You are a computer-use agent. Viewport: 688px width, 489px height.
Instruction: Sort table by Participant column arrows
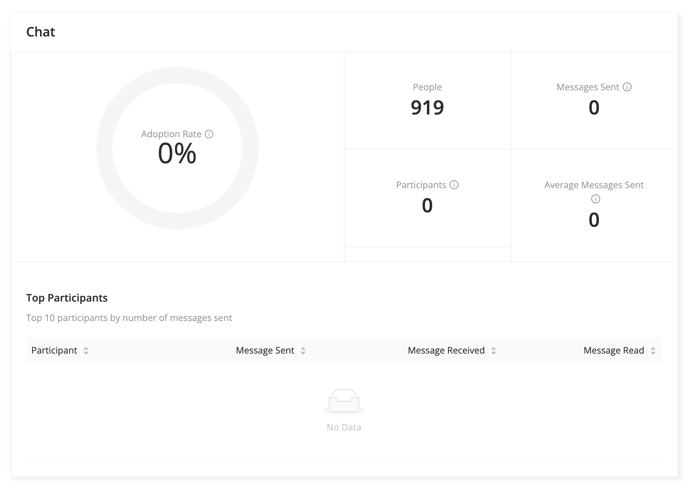(86, 351)
